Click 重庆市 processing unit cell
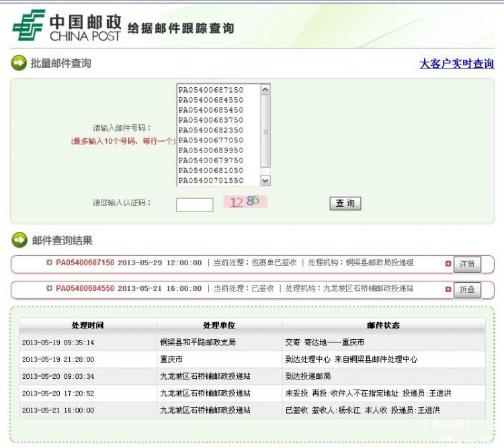The height and width of the screenshot is (448, 504). pyautogui.click(x=219, y=359)
